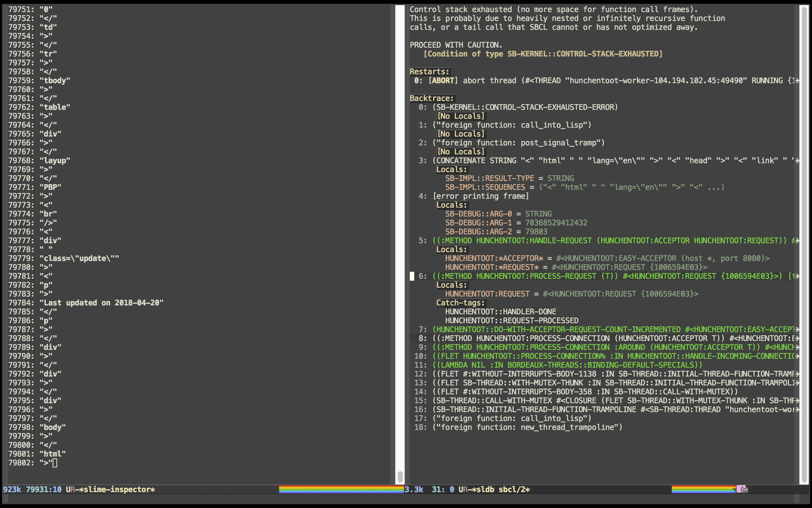The image size is (812, 508).
Task: Inspect element 79801 "html"
Action: click(x=52, y=454)
